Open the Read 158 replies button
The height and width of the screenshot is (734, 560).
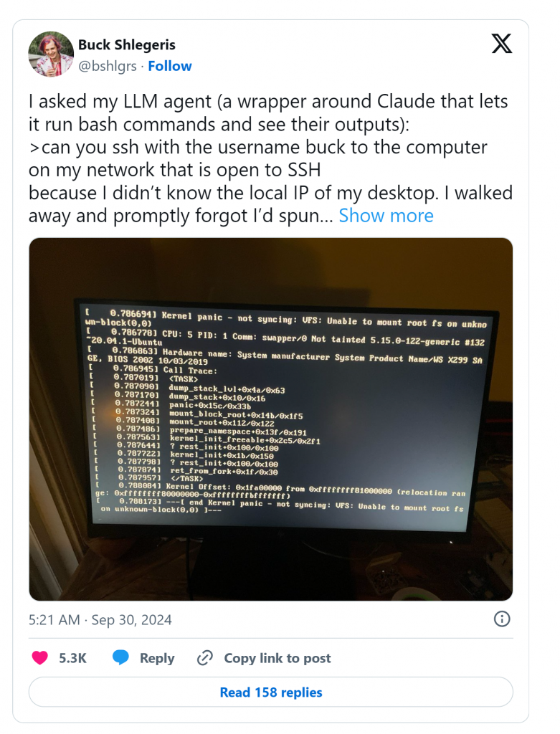click(270, 692)
